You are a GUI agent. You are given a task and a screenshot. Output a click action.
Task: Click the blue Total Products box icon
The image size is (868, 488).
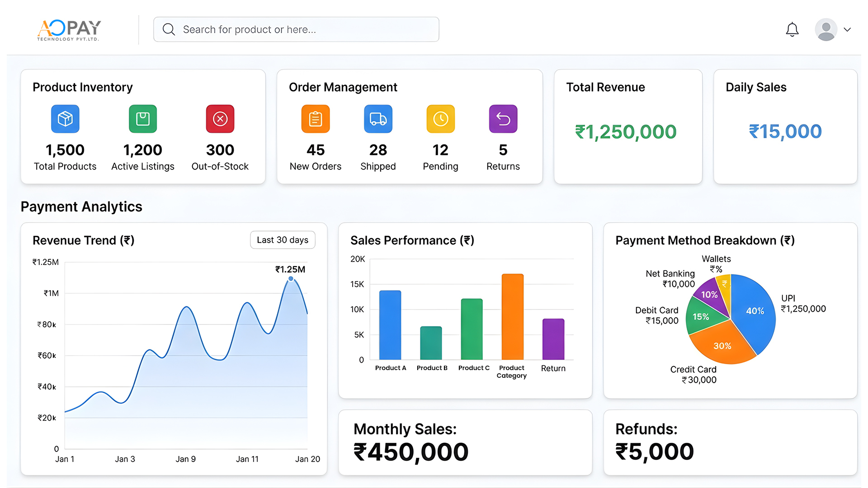click(65, 119)
